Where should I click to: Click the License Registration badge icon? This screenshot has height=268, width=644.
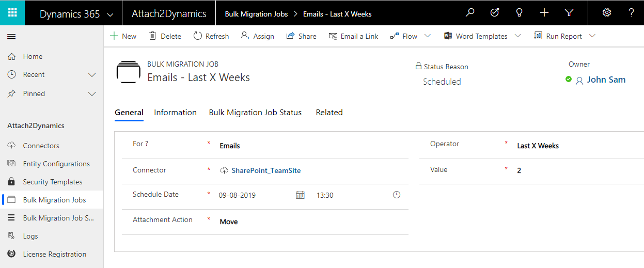point(11,254)
